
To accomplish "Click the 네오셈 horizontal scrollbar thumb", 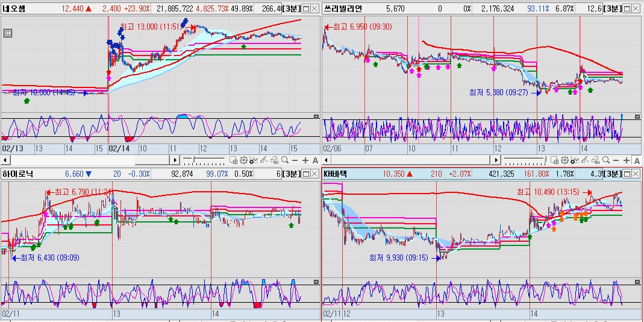I will 152,160.
